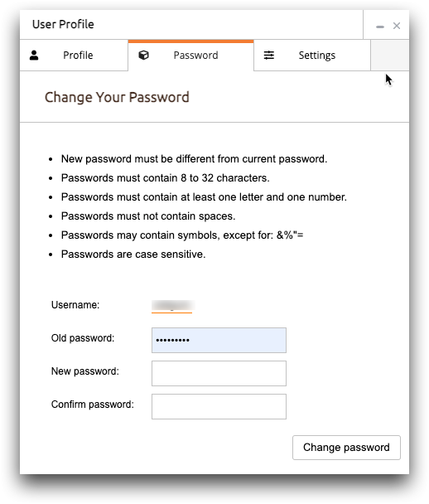This screenshot has height=504, width=429.
Task: Select the Confirm password field
Action: click(219, 406)
